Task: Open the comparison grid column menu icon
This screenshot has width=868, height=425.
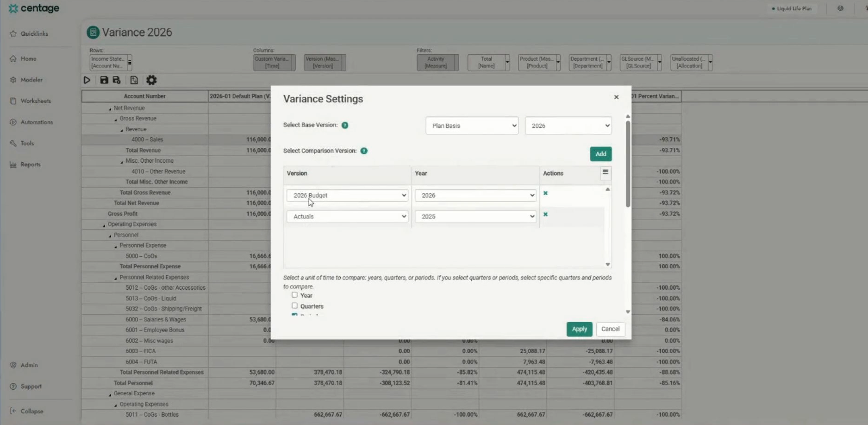Action: pyautogui.click(x=605, y=172)
